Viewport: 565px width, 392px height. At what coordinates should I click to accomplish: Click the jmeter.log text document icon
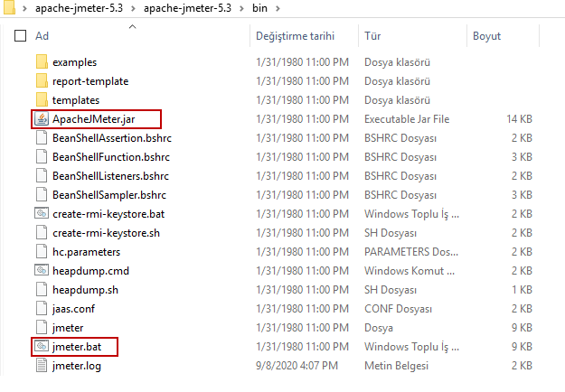(42, 366)
